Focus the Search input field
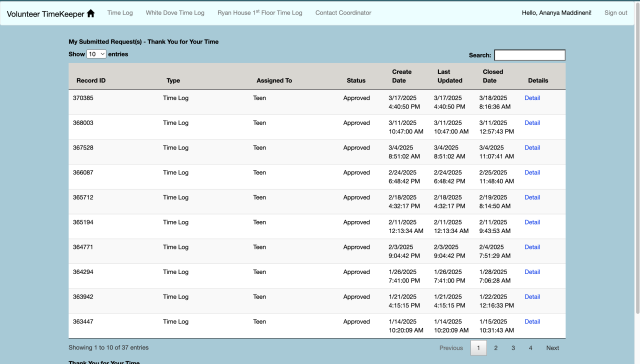The image size is (640, 364). (529, 55)
